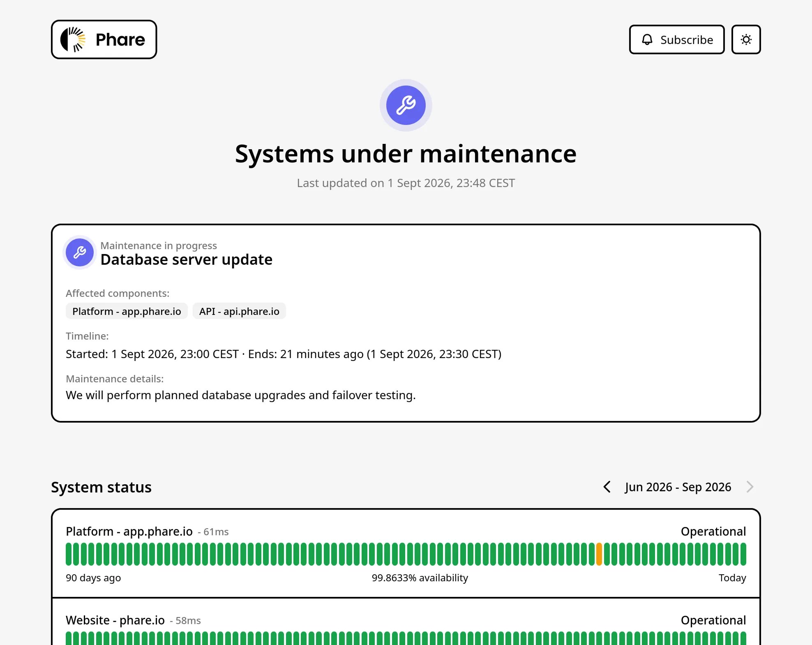
Task: Open the Phare logo homepage link
Action: click(x=104, y=39)
